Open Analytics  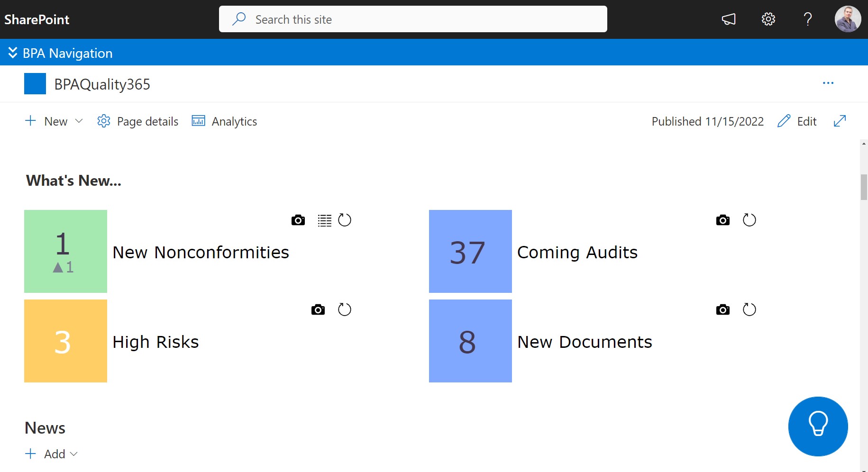pyautogui.click(x=224, y=121)
